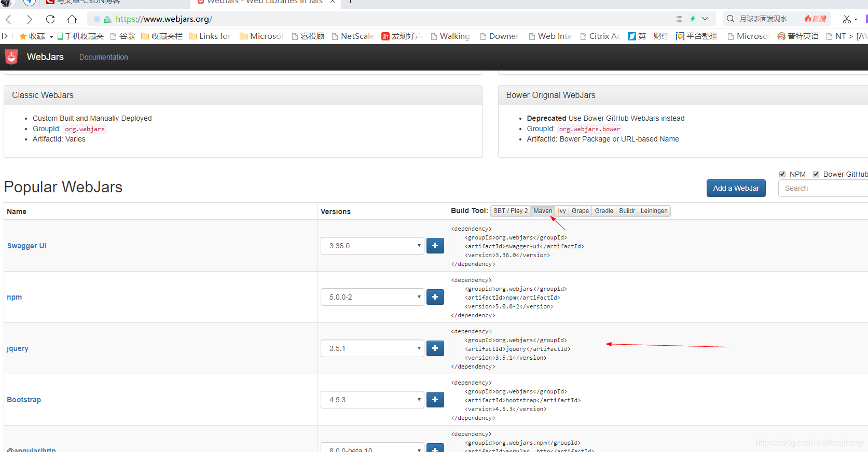Open the Bootstrap package link
Viewport: 868px width, 452px height.
[x=24, y=400]
